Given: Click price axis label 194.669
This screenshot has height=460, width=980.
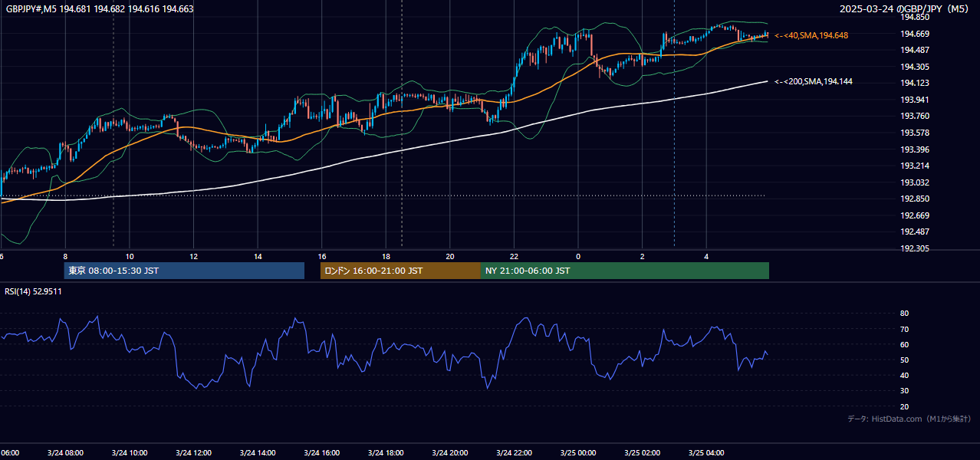Looking at the screenshot, I should click(915, 34).
